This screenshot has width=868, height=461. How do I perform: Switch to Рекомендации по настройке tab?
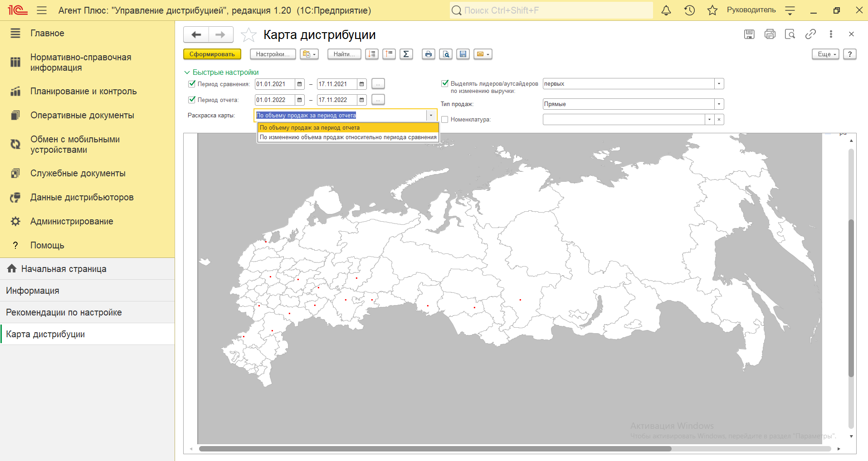87,312
